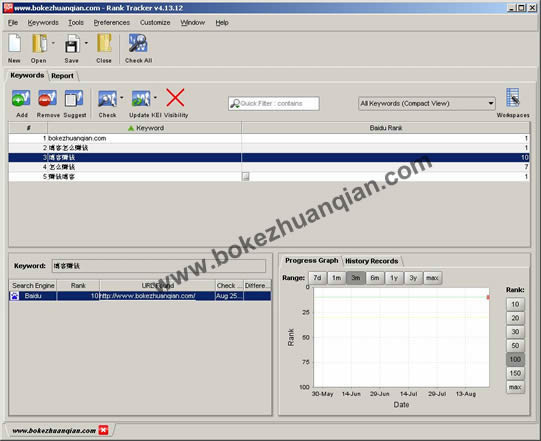The height and width of the screenshot is (441, 541).
Task: Open the Preferences menu
Action: [x=112, y=23]
